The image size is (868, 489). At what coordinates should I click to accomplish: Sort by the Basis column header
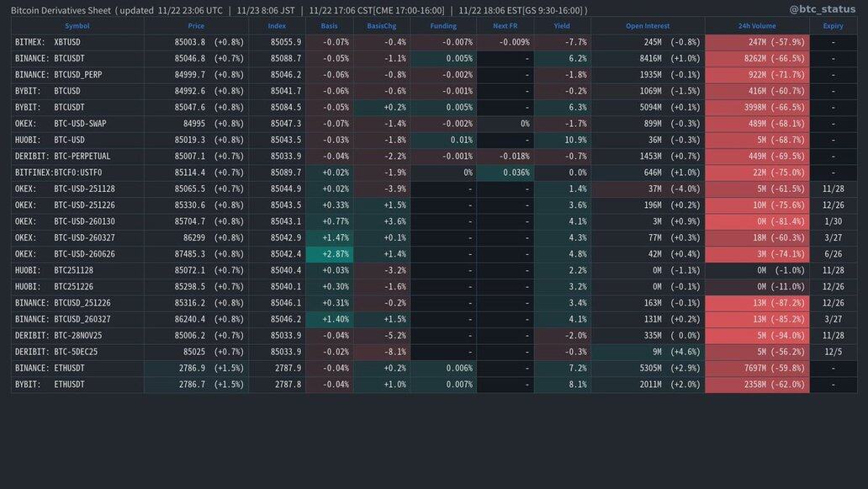(x=329, y=26)
